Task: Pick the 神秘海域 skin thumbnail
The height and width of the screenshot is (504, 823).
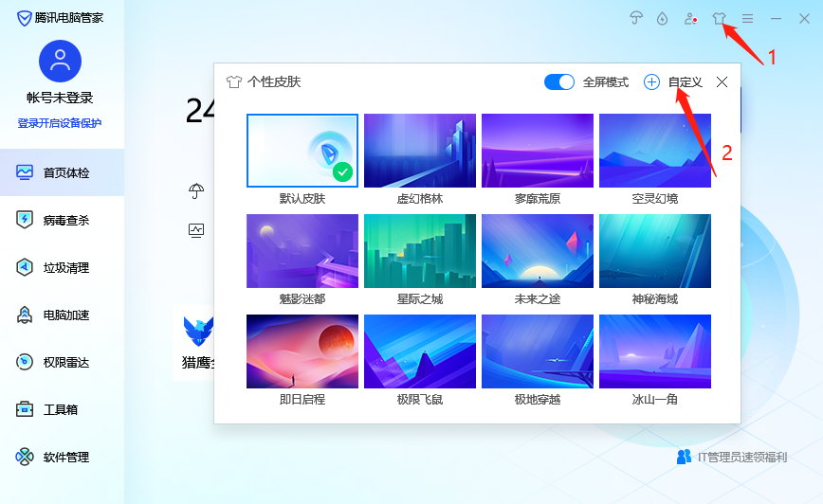Action: point(655,251)
